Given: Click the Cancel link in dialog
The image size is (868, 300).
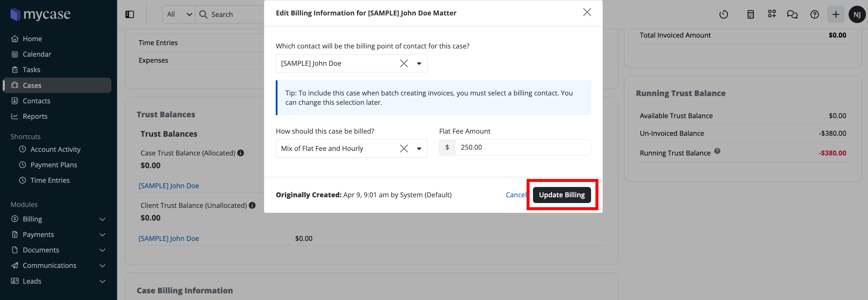Looking at the screenshot, I should coord(515,195).
